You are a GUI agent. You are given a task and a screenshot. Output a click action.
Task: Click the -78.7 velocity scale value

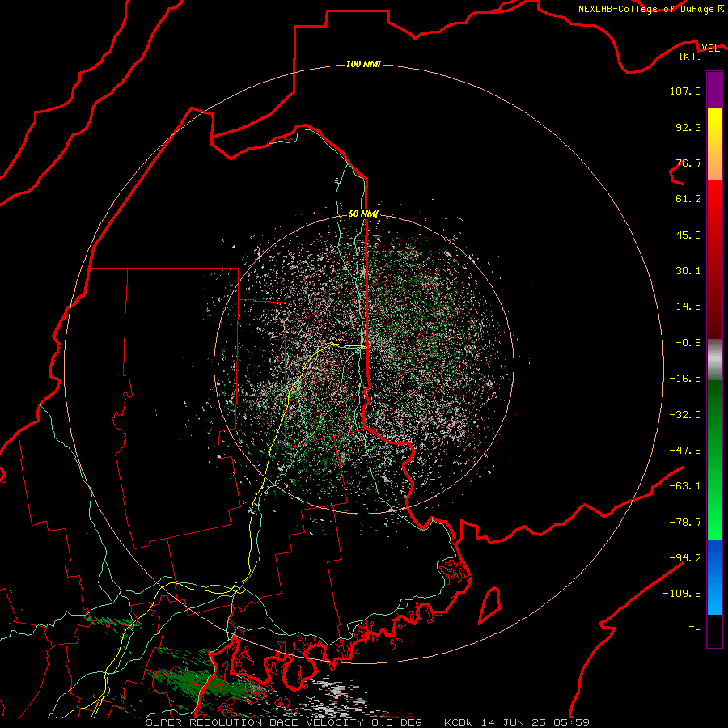(685, 523)
